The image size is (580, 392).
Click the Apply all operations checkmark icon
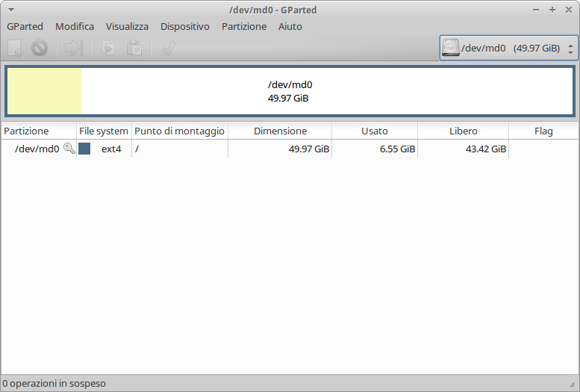[x=169, y=49]
